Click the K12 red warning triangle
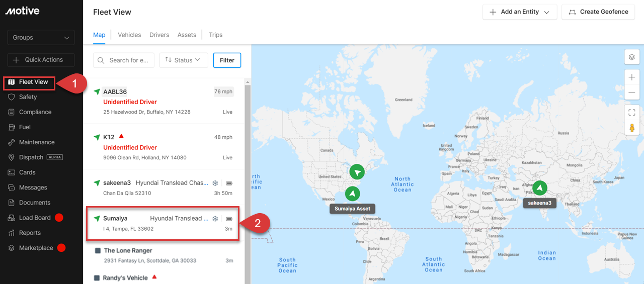The height and width of the screenshot is (284, 644). tap(121, 136)
